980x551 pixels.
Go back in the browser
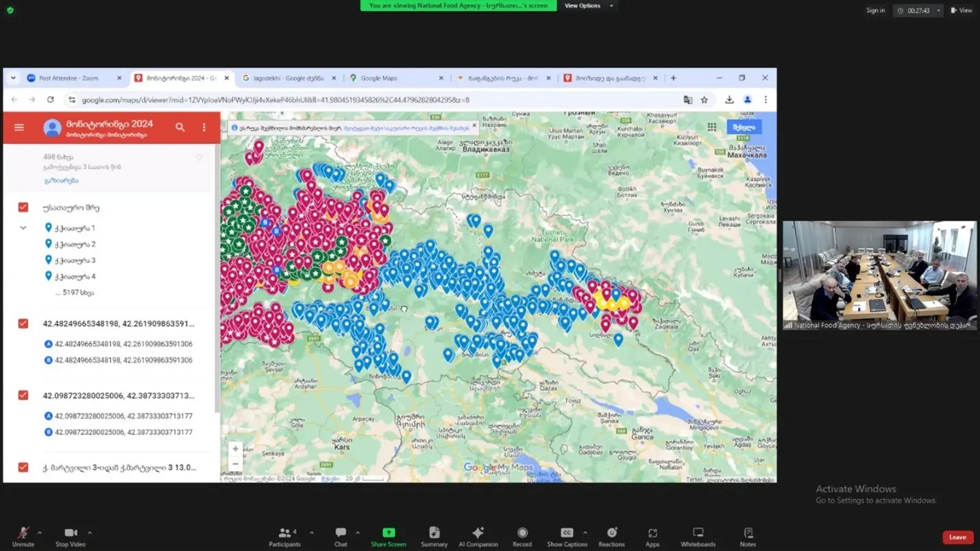point(14,99)
